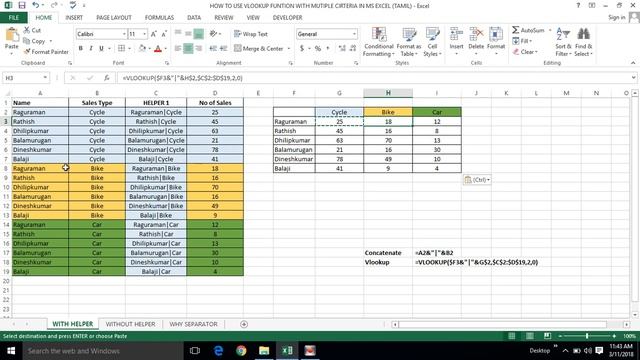Click the zoom slider handle

pos(587,336)
